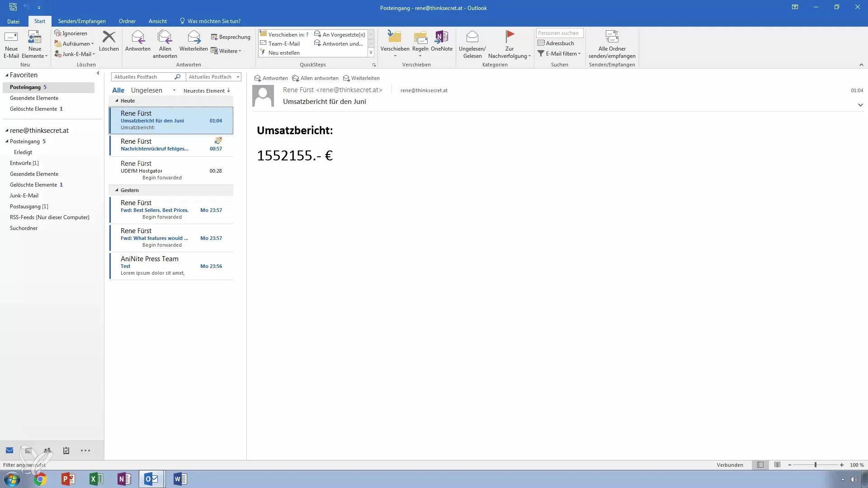Open Gesendete Elemente under Favoriten
Viewport: 868px width, 488px height.
point(34,98)
